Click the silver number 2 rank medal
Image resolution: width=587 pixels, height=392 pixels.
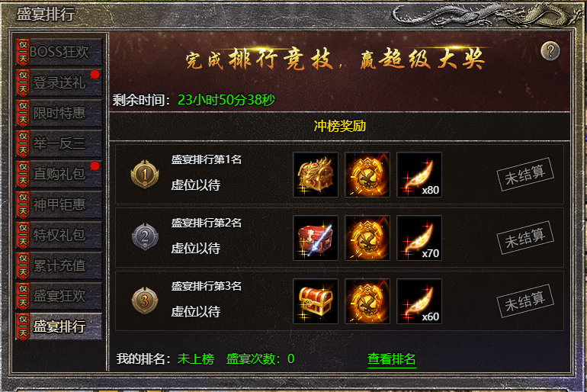(145, 236)
